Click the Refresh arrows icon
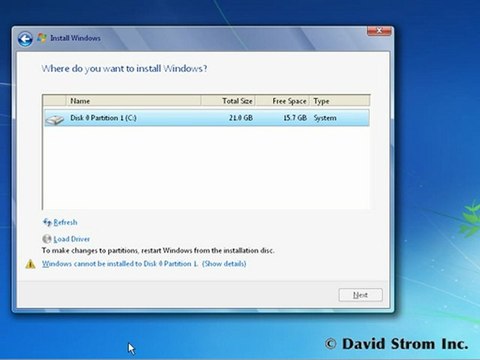 click(47, 222)
